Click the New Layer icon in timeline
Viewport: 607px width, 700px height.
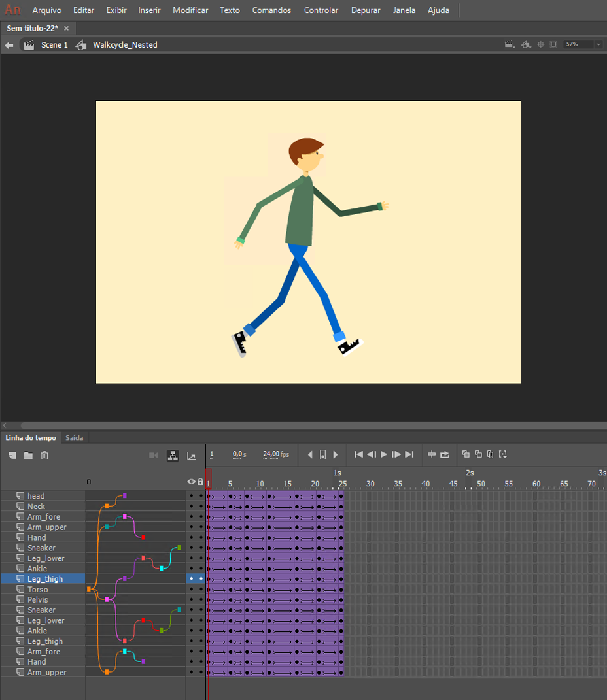pyautogui.click(x=12, y=455)
